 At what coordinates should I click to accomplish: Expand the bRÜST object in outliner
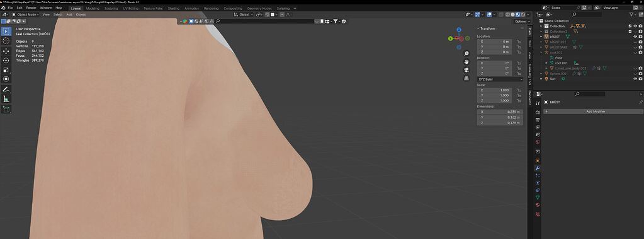pos(541,37)
